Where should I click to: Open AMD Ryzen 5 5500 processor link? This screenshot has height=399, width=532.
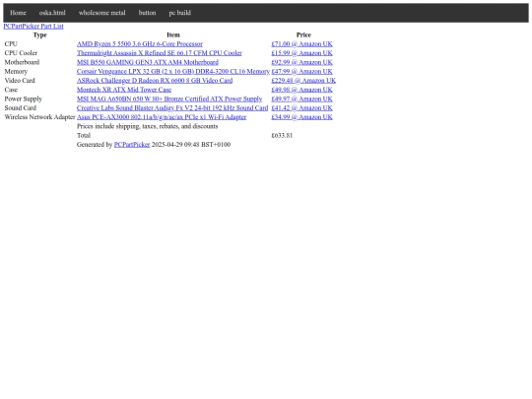pos(140,44)
